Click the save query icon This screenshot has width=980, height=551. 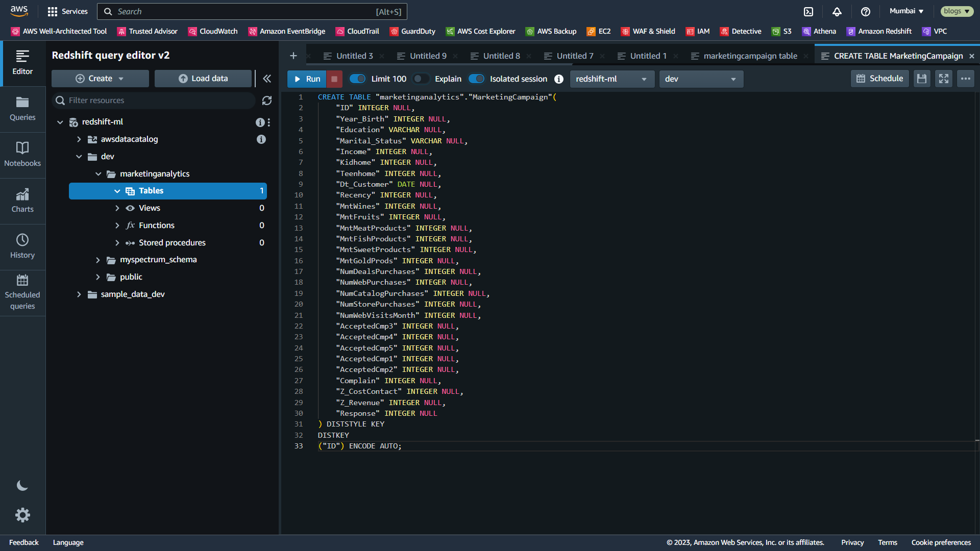[x=921, y=79]
